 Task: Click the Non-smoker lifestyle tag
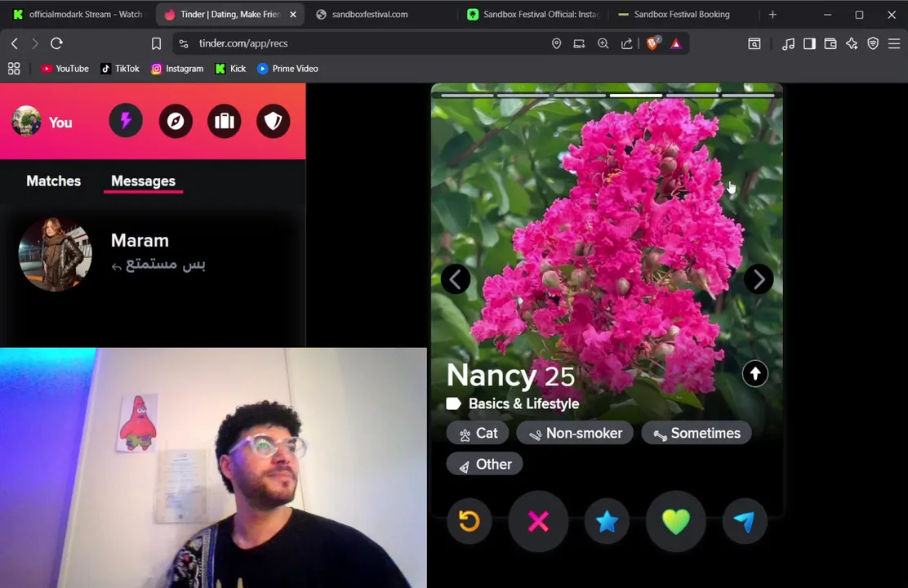coord(575,433)
